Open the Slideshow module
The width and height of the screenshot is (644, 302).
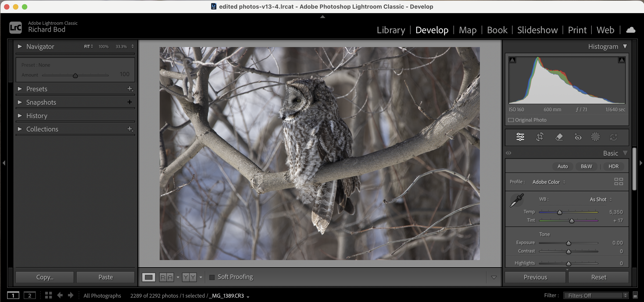(537, 30)
